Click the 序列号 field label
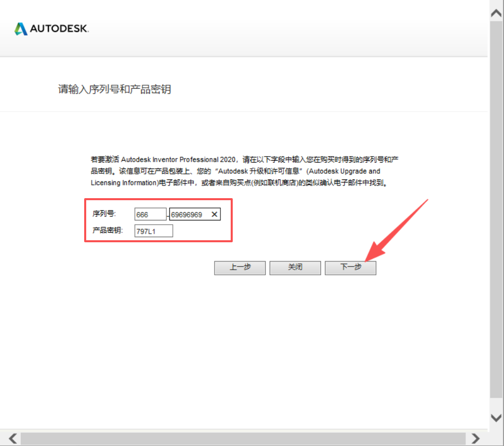Viewport: 504px width, 446px height. [104, 214]
